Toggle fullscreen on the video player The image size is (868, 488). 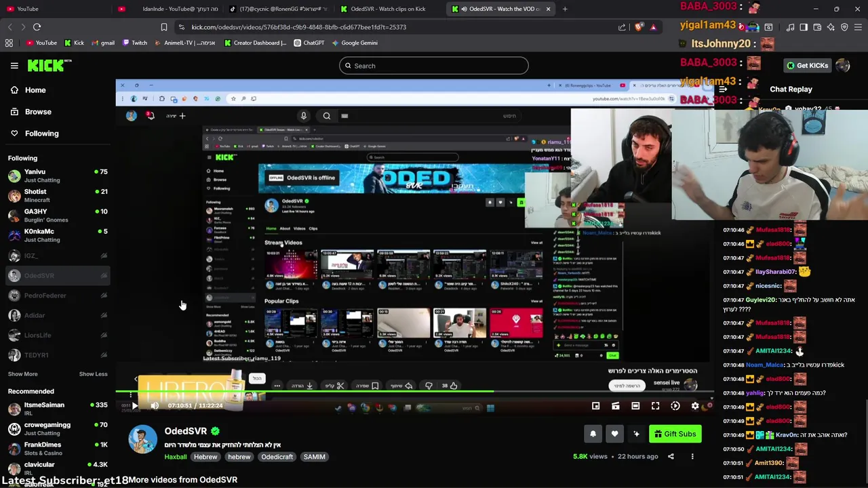pyautogui.click(x=655, y=406)
